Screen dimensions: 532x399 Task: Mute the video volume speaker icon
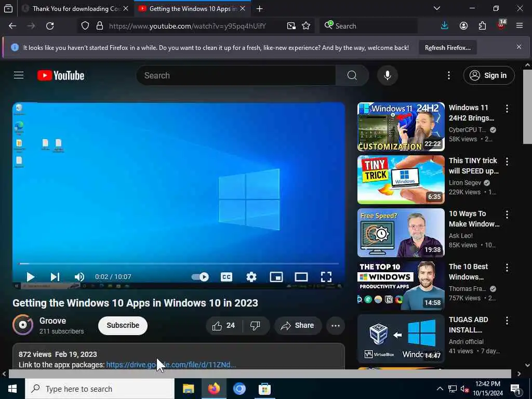coord(79,277)
